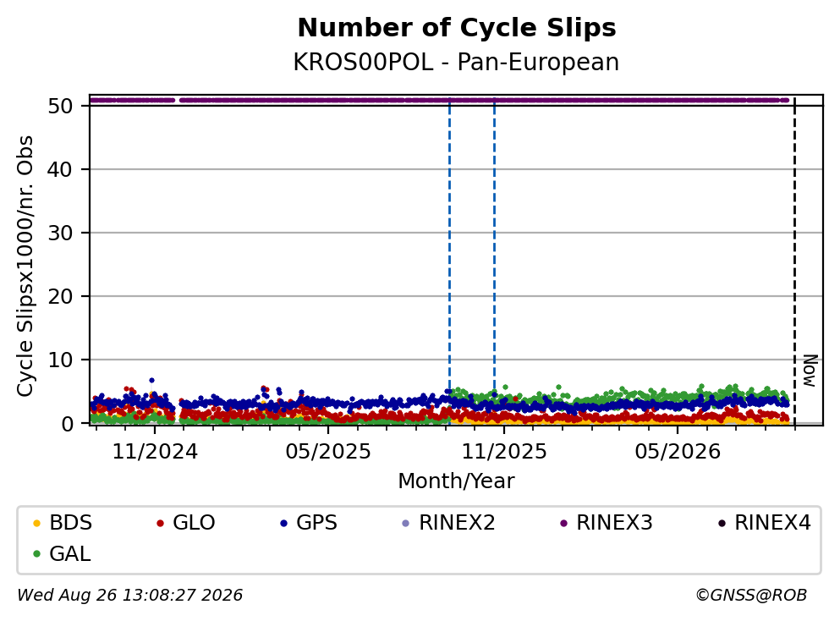The image size is (840, 621).
Task: Click the BDS yellow legend marker
Action: pyautogui.click(x=36, y=523)
